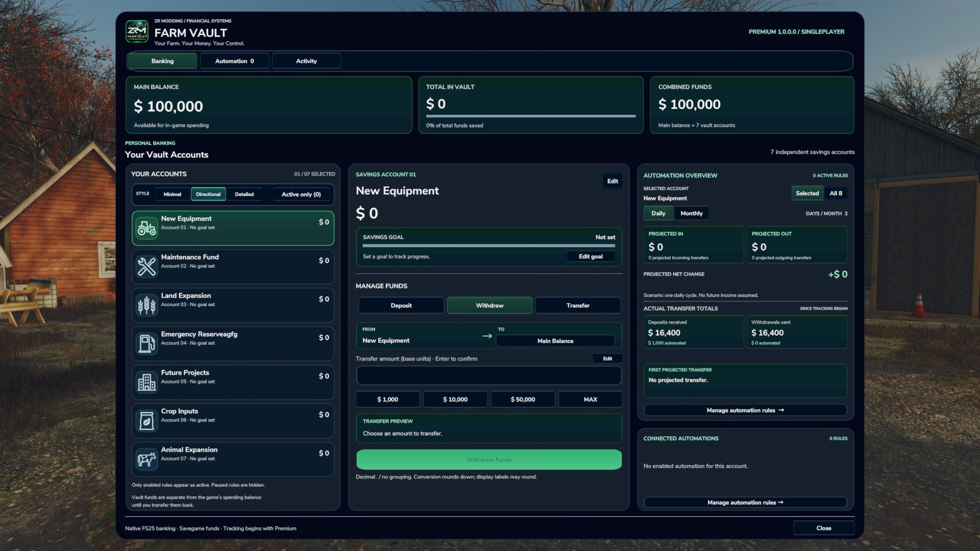980x551 pixels.
Task: Open the Main Balance destination selector
Action: 555,341
